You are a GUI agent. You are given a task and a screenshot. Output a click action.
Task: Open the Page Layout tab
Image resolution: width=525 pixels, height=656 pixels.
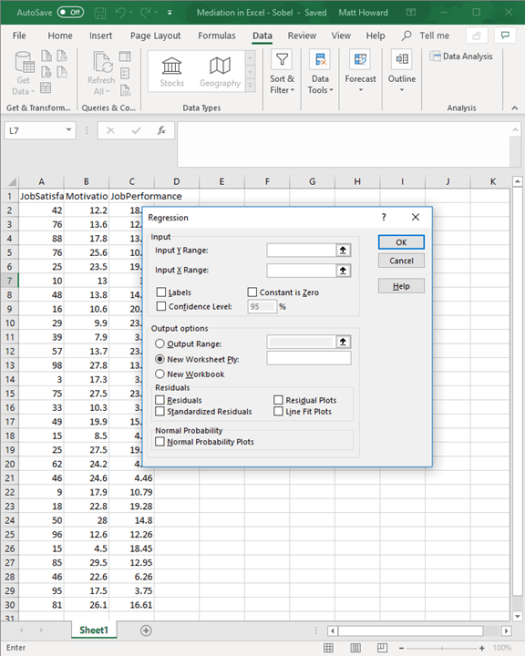(155, 36)
